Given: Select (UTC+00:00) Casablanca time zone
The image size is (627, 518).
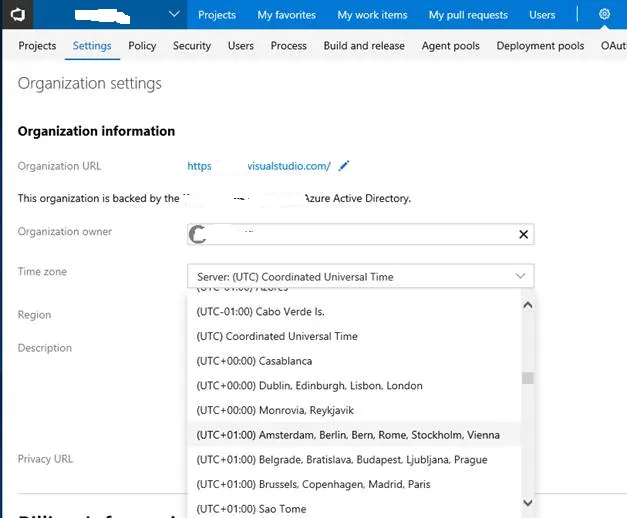Looking at the screenshot, I should pos(254,361).
